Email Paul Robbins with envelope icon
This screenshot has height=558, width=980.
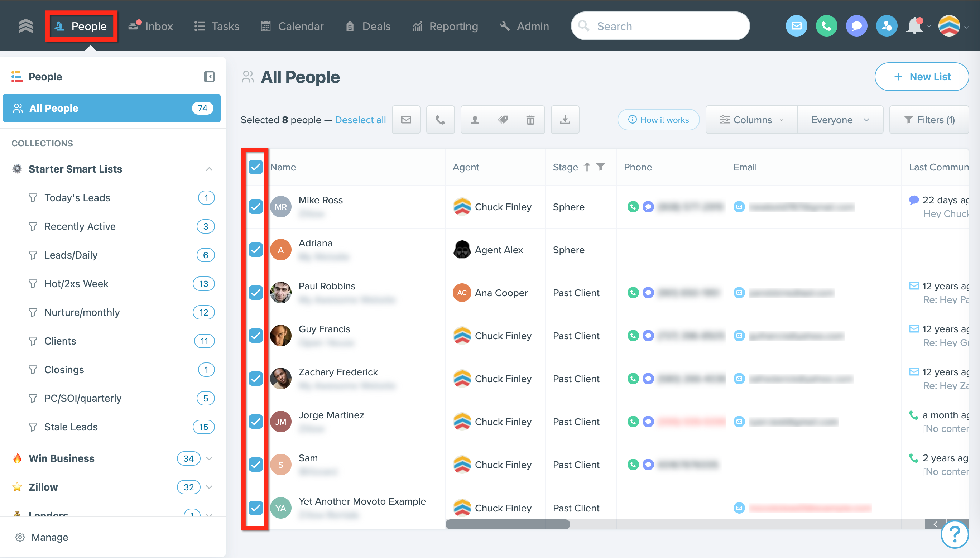[x=739, y=293]
